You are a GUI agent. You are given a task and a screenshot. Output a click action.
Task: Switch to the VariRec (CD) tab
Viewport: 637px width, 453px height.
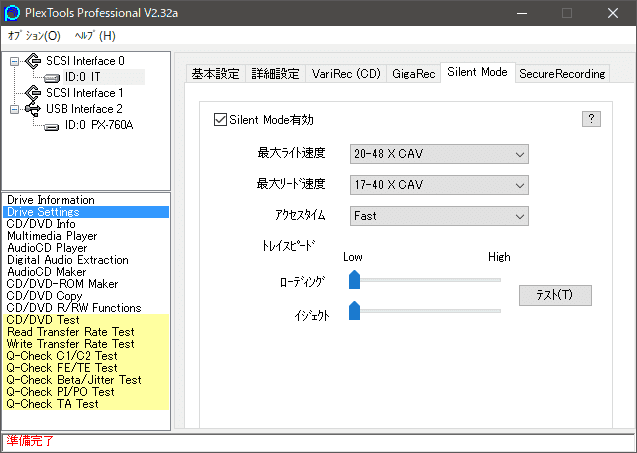346,73
